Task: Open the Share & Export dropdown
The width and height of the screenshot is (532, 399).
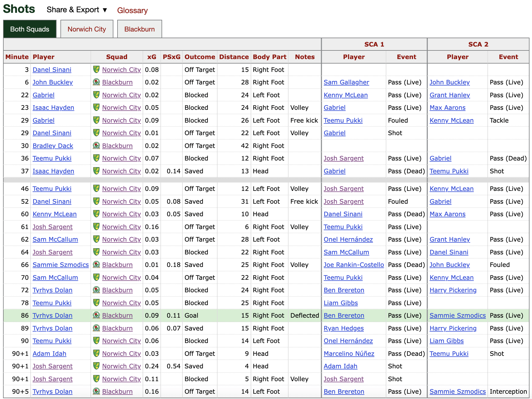Action: pos(77,10)
